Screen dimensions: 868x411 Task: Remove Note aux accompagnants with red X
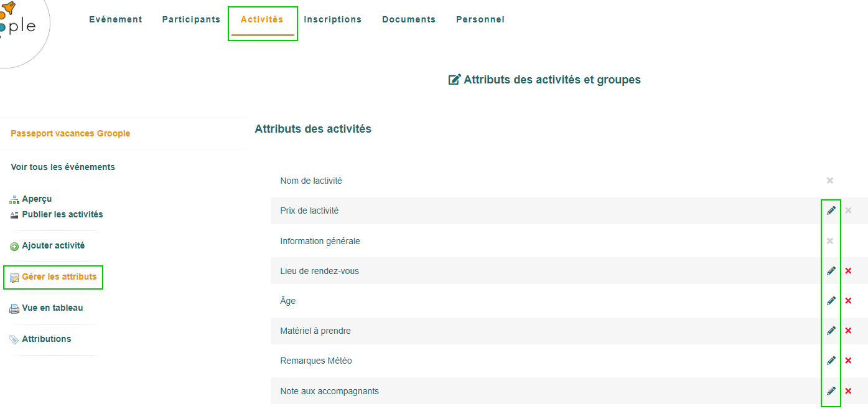(x=848, y=391)
